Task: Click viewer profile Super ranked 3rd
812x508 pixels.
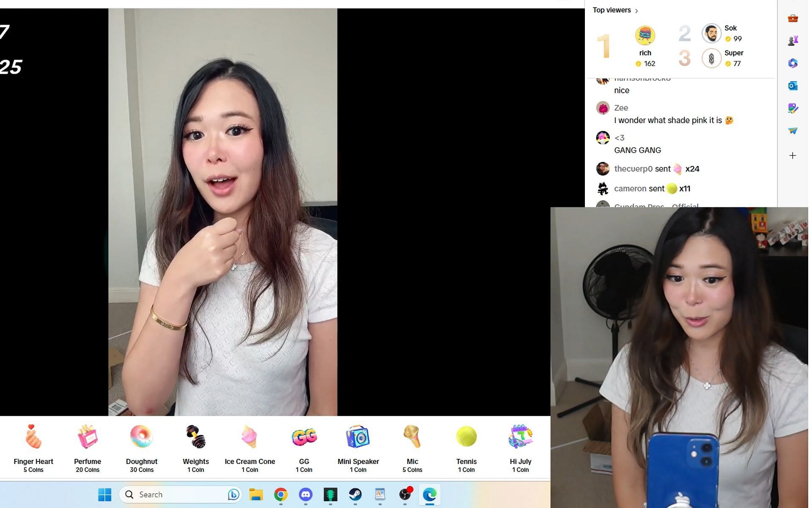Action: [x=711, y=58]
